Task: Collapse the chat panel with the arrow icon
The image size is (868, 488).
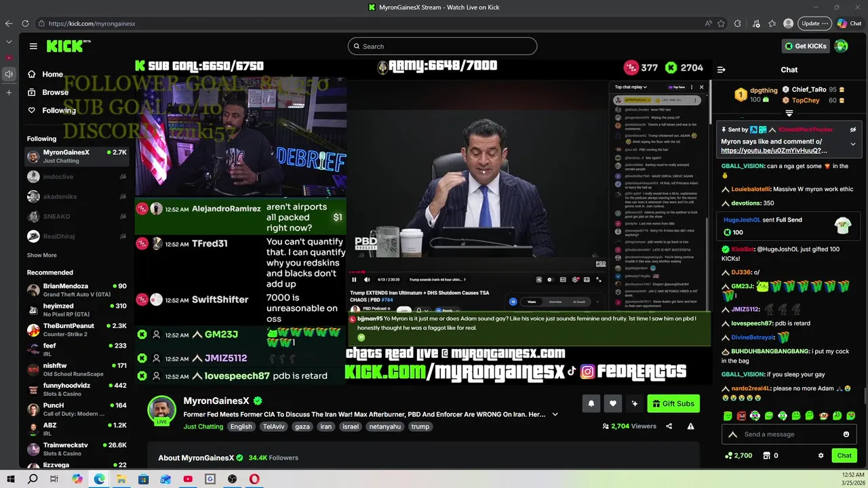Action: pyautogui.click(x=722, y=70)
